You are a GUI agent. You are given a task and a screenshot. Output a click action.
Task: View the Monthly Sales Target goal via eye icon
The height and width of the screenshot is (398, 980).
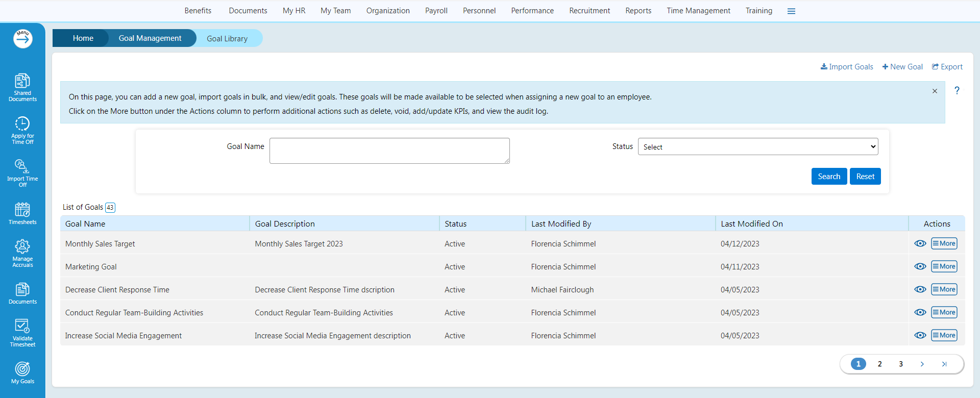point(920,244)
